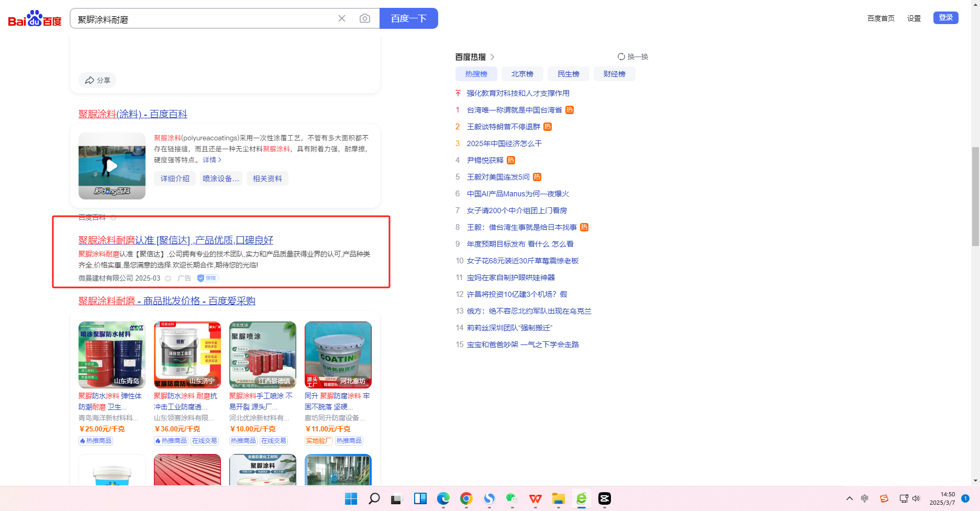The width and height of the screenshot is (980, 511).
Task: Click the 分享 share icon button
Action: coord(97,80)
